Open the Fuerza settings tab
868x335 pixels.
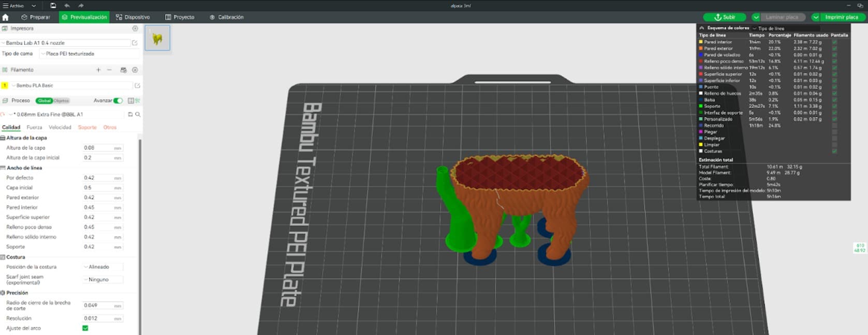pyautogui.click(x=34, y=127)
